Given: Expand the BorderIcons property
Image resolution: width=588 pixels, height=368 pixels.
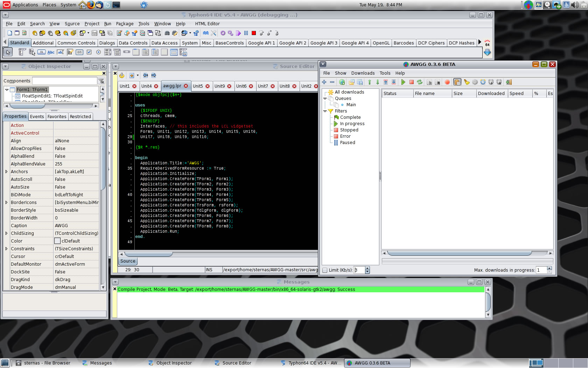Looking at the screenshot, I should pyautogui.click(x=6, y=203).
